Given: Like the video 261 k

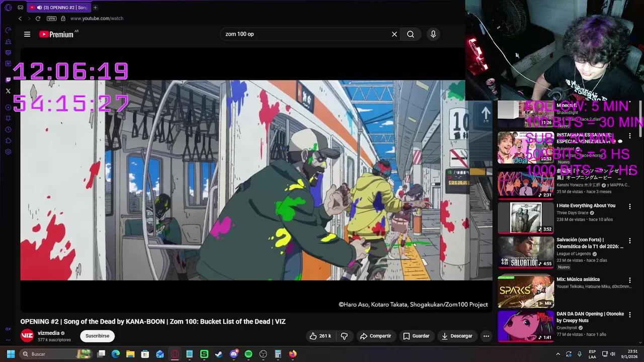Looking at the screenshot, I should (x=320, y=336).
